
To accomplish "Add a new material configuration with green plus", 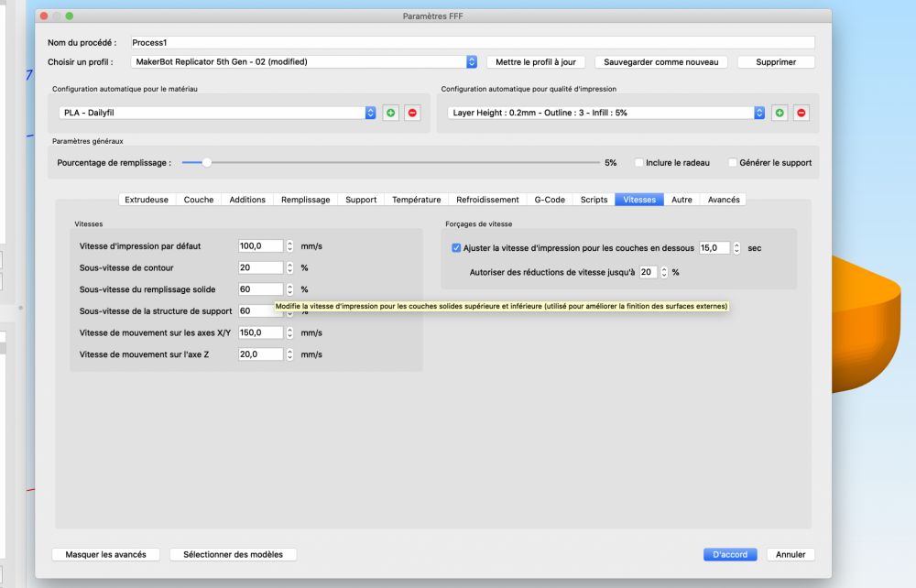I will tap(391, 113).
